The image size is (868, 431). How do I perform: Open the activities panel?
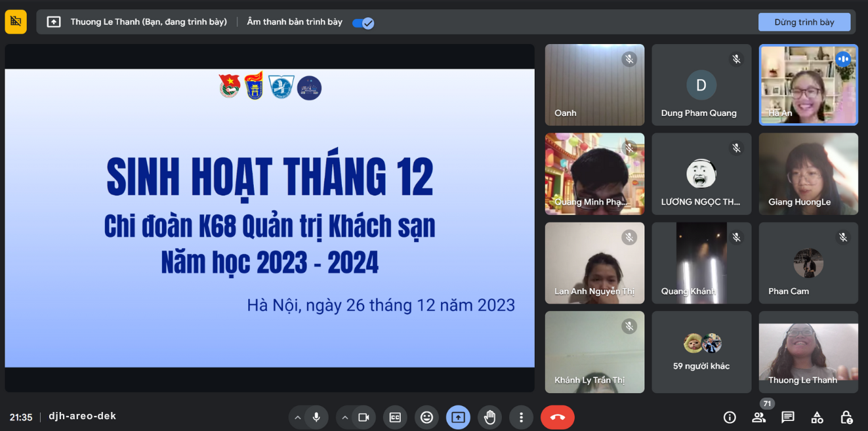click(817, 417)
